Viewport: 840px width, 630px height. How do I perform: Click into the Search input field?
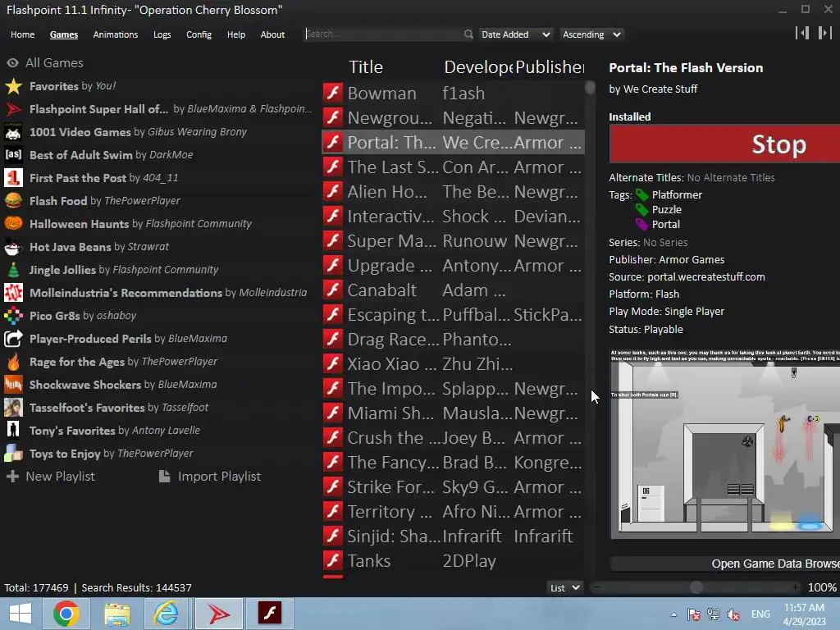coord(384,34)
